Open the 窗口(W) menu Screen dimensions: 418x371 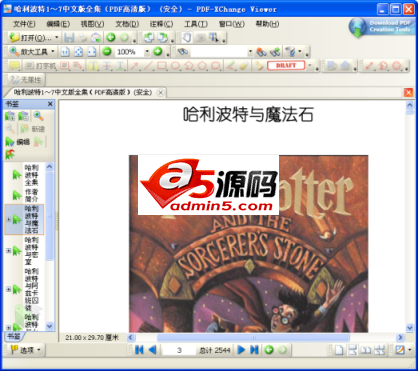point(231,24)
